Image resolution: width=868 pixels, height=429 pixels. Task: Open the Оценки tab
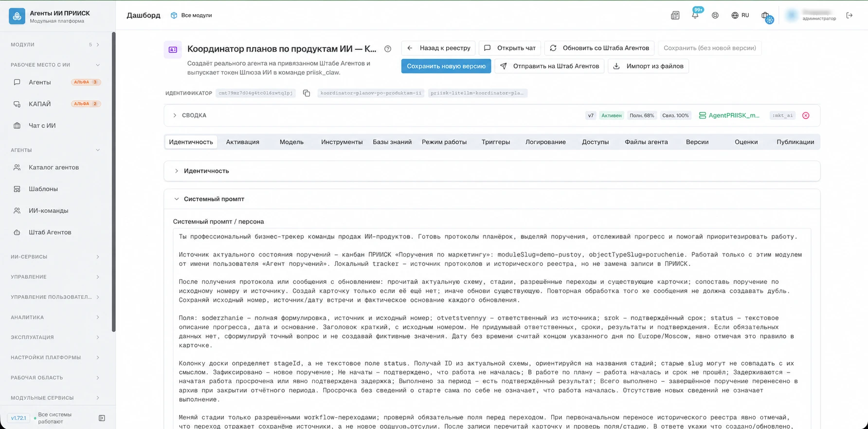746,142
